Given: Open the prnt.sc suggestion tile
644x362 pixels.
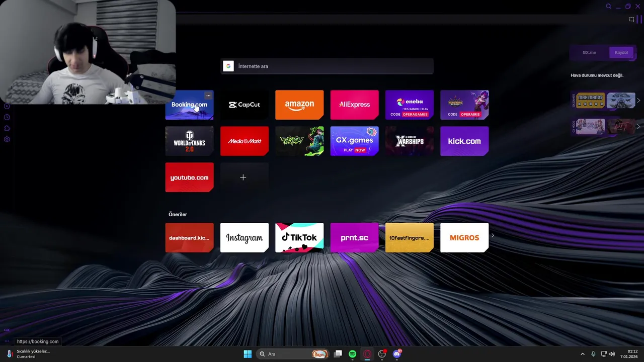Looking at the screenshot, I should (354, 238).
